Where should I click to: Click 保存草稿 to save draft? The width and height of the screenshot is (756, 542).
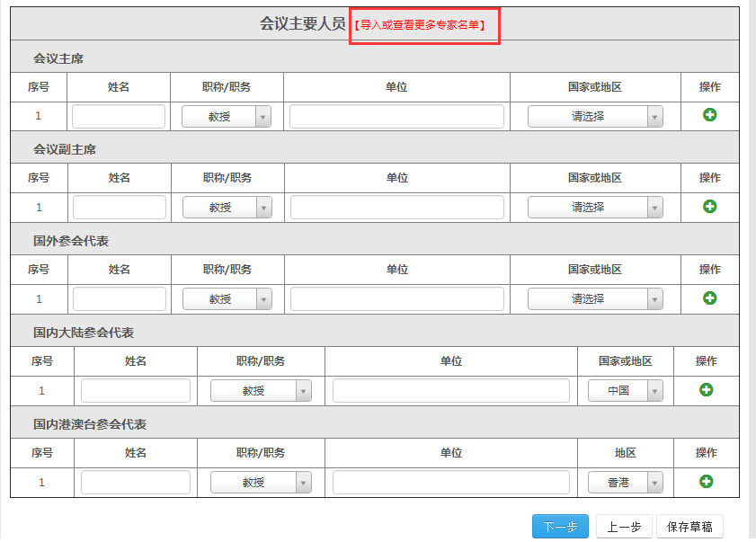point(689,528)
